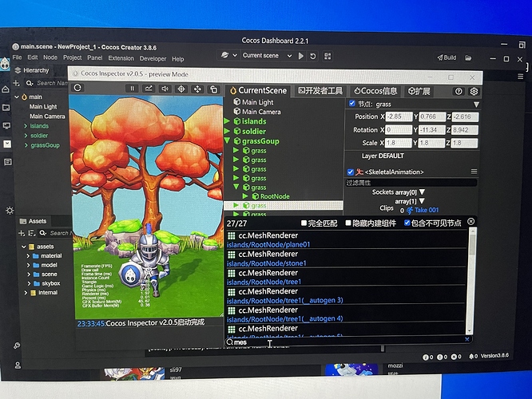Open the user account icon at bottom left

click(x=18, y=365)
